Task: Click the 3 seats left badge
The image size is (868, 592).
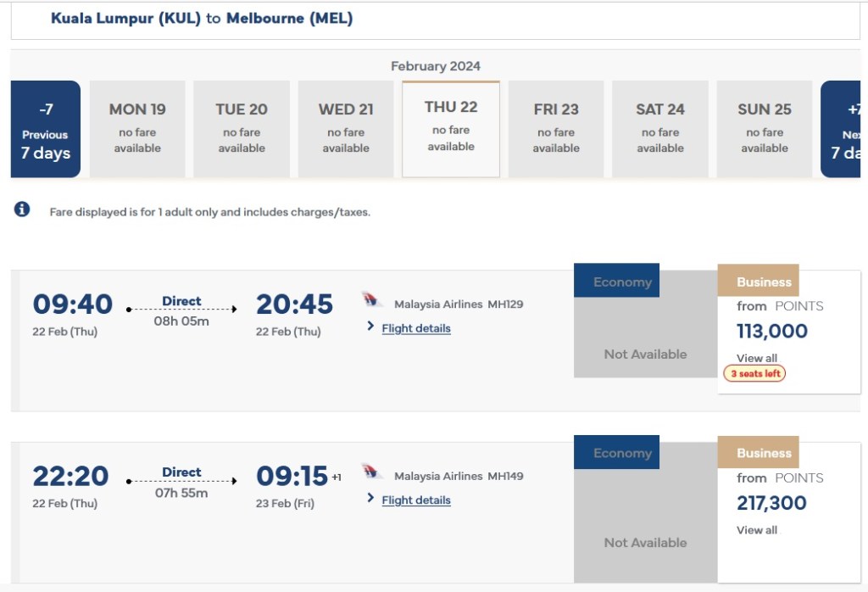Action: tap(754, 374)
